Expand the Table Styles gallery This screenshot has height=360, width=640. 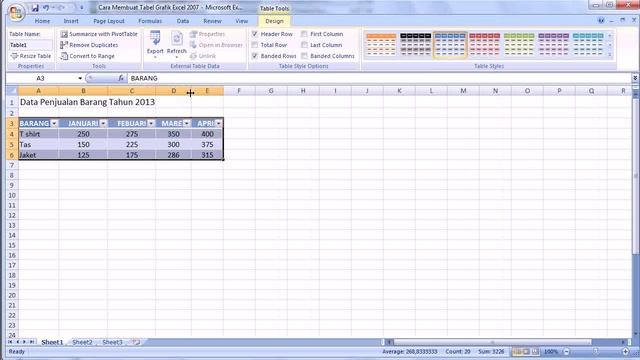click(610, 55)
